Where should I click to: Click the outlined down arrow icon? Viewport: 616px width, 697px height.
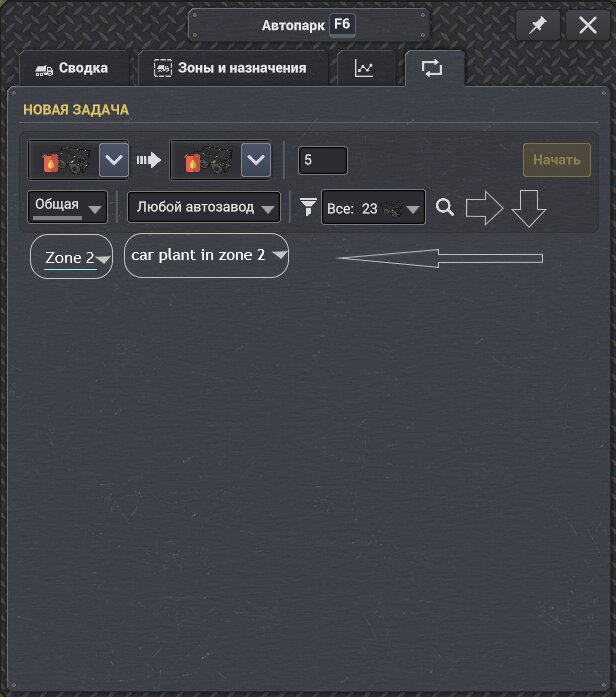pos(529,208)
